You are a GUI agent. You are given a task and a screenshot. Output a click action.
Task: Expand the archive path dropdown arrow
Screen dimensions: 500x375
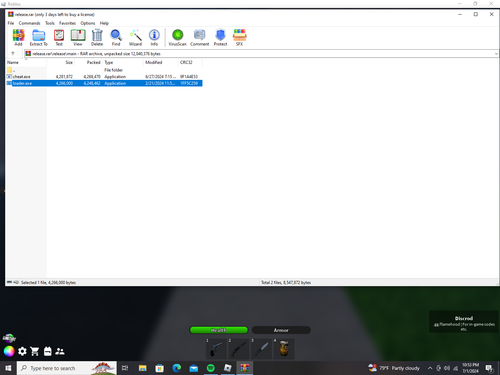pyautogui.click(x=496, y=54)
